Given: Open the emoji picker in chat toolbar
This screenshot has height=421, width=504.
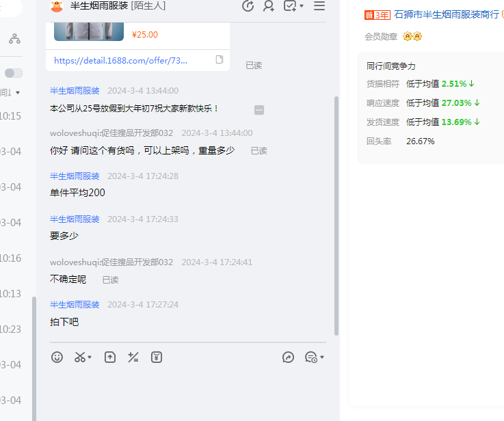Looking at the screenshot, I should pos(57,357).
